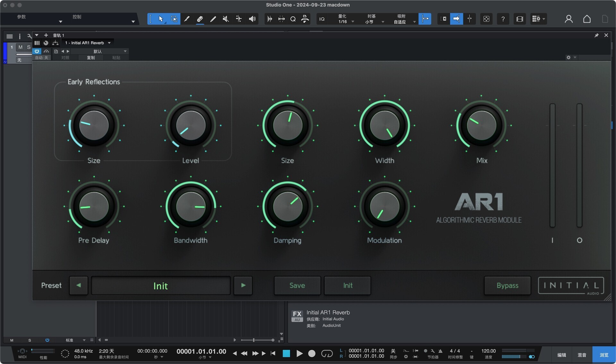Toggle Snap to grid button
616x364 pixels.
tap(425, 19)
